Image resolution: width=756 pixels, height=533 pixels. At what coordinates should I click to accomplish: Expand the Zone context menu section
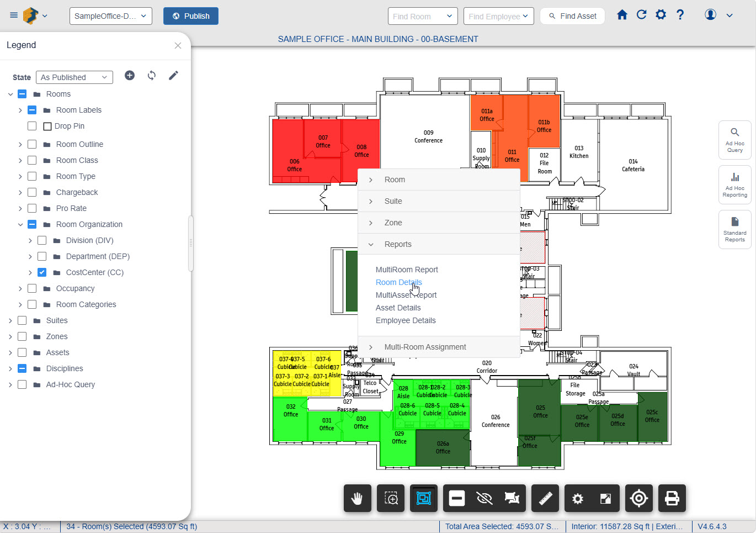439,223
